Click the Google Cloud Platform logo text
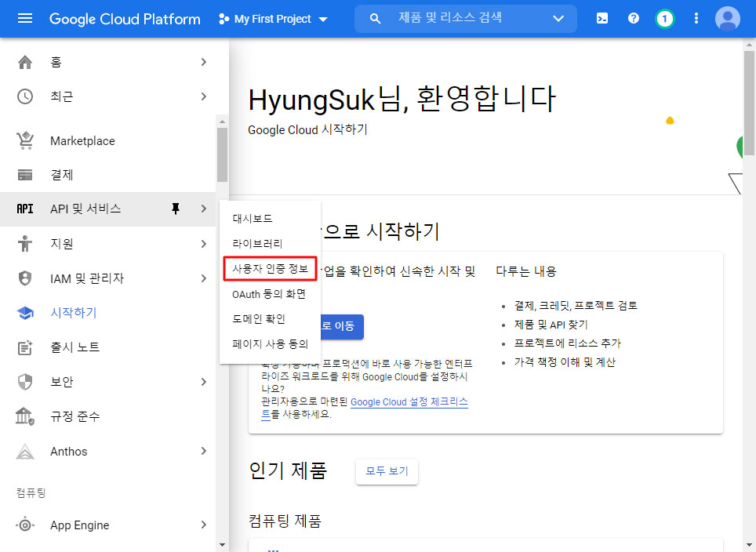The width and height of the screenshot is (756, 552). [x=125, y=19]
